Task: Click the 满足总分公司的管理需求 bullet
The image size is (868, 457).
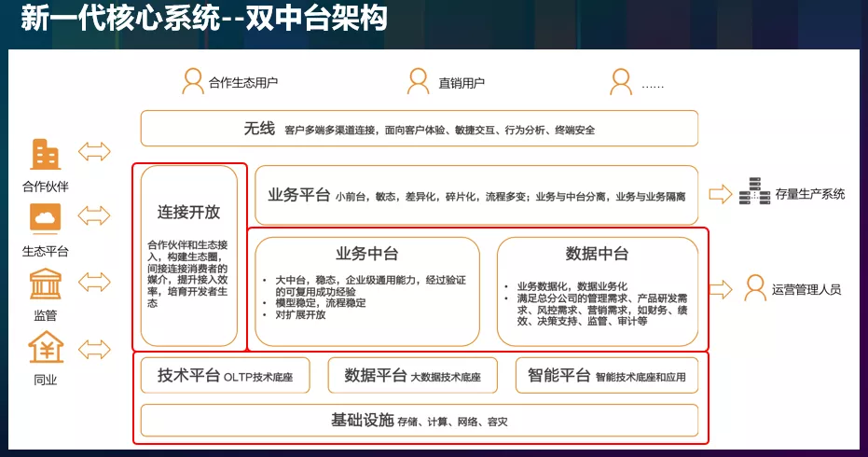Action: coord(602,310)
